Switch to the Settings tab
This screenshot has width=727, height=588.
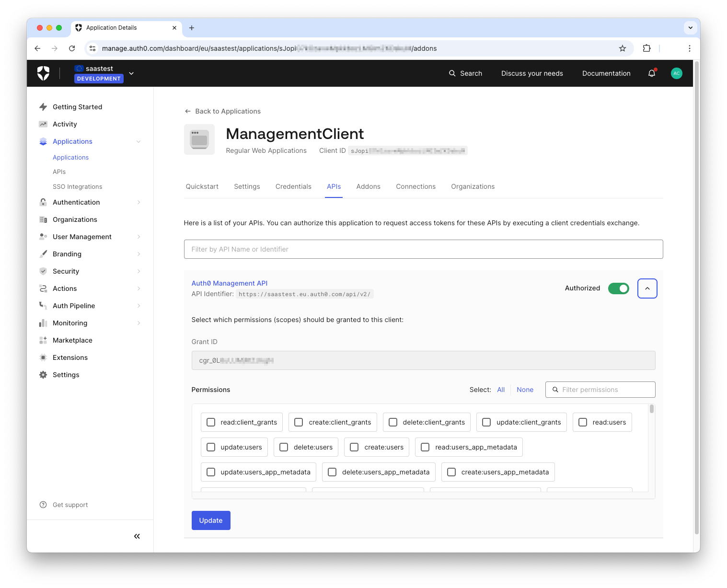(247, 186)
